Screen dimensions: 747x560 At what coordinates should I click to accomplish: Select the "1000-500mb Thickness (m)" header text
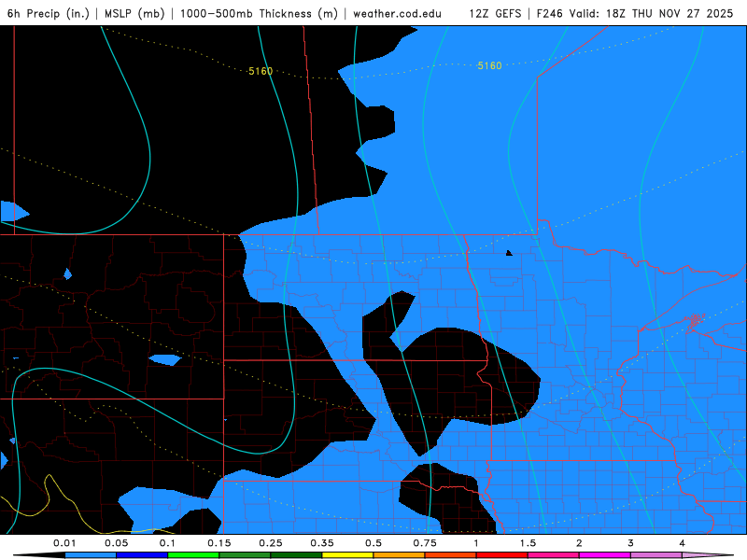tap(259, 13)
